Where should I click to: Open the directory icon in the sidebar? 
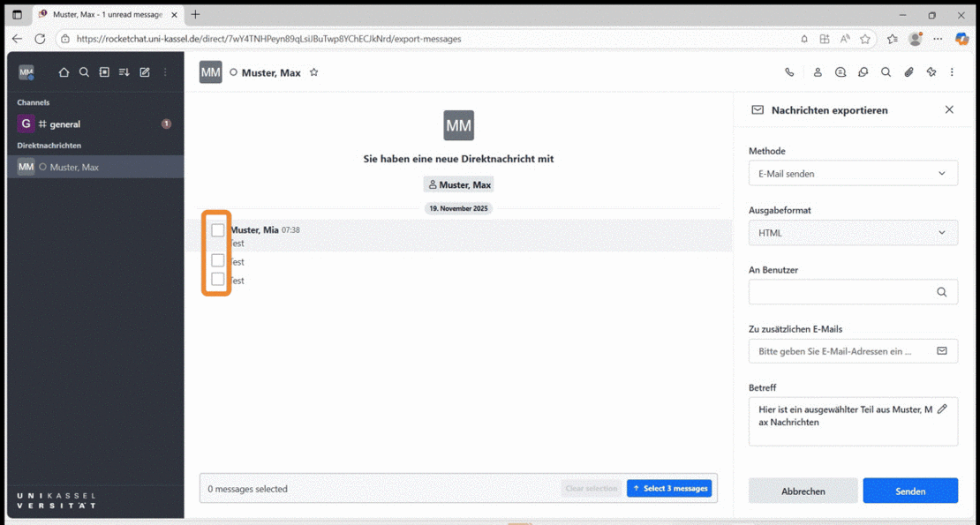(x=104, y=72)
